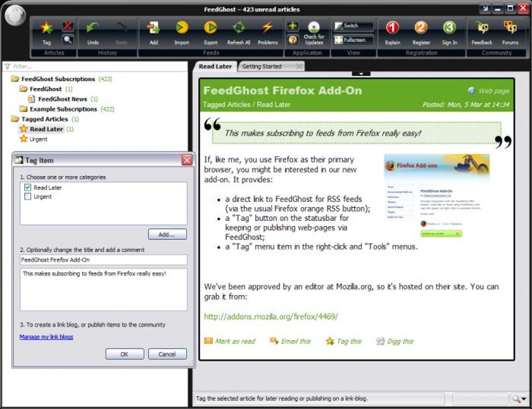Collapse FeedGhost Subscriptions folder
The height and width of the screenshot is (409, 532).
(15, 79)
